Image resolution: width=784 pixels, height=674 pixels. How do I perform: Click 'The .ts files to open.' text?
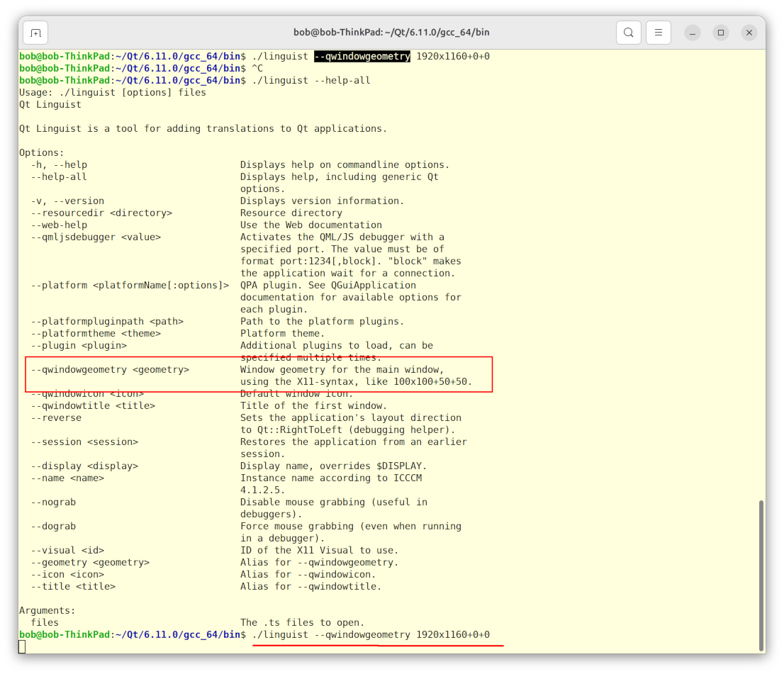click(302, 622)
